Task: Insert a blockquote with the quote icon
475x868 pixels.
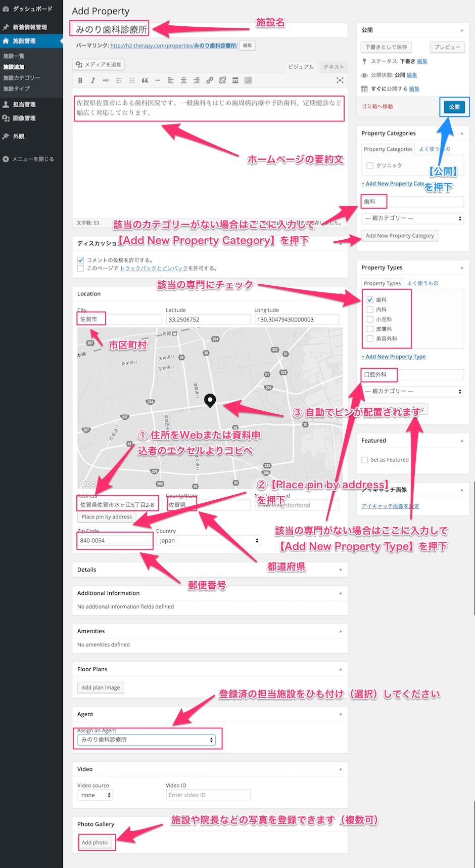Action: 145,80
